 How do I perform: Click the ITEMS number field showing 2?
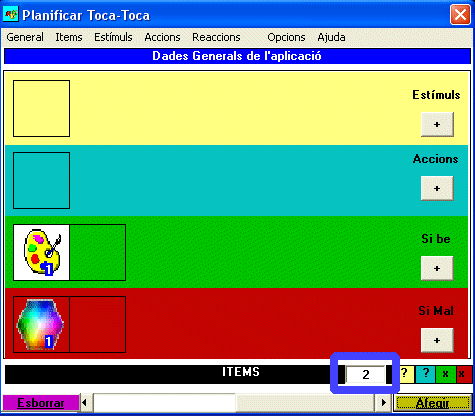366,374
